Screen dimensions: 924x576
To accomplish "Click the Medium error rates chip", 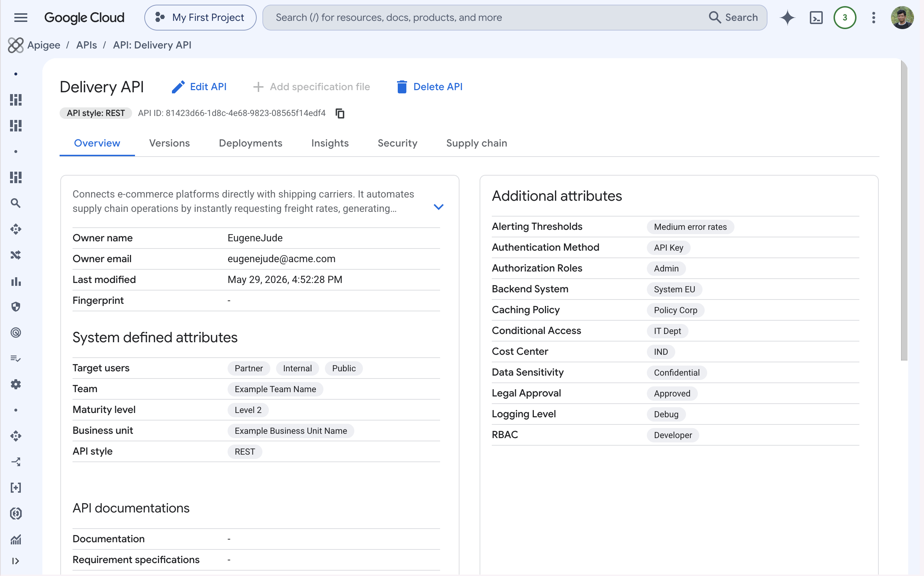I will tap(690, 227).
